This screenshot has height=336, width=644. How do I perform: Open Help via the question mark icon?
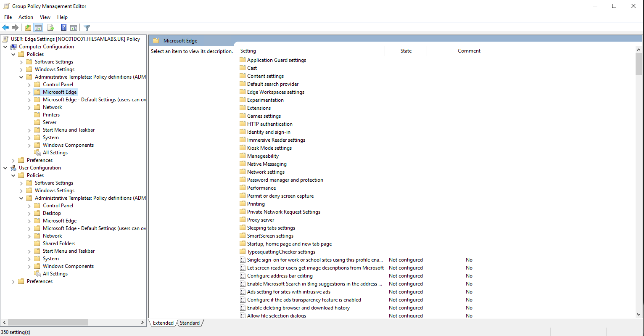point(63,27)
